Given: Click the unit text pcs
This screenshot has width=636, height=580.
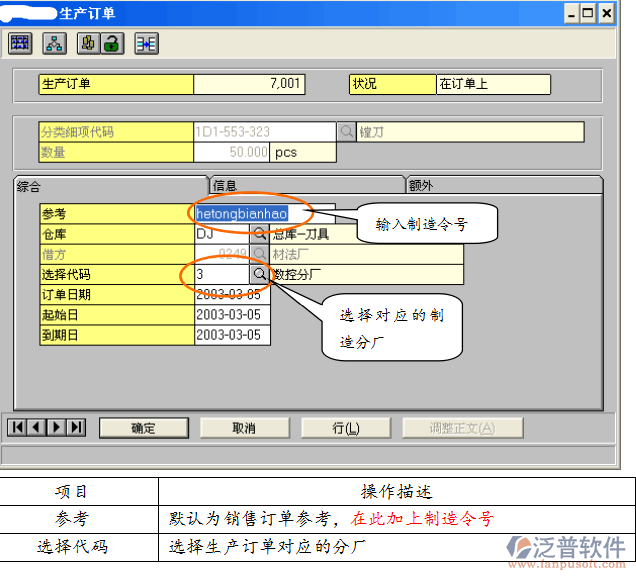Looking at the screenshot, I should click(x=286, y=153).
